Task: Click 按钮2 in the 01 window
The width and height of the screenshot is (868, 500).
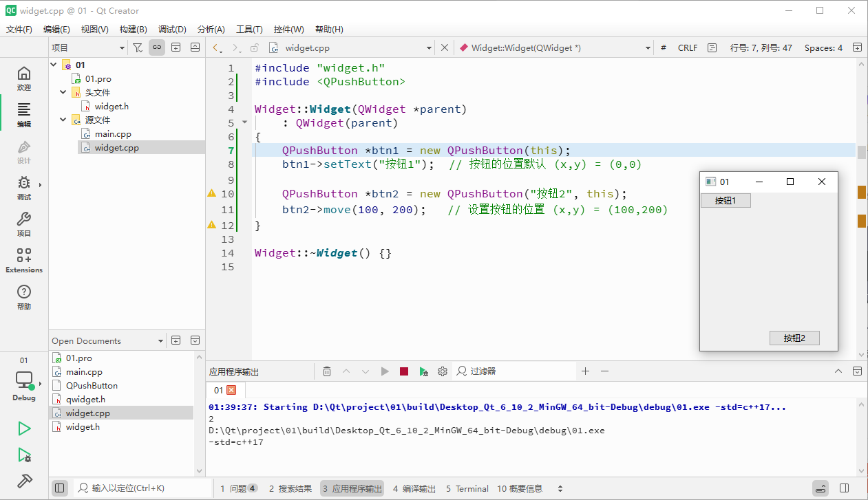Action: point(794,338)
